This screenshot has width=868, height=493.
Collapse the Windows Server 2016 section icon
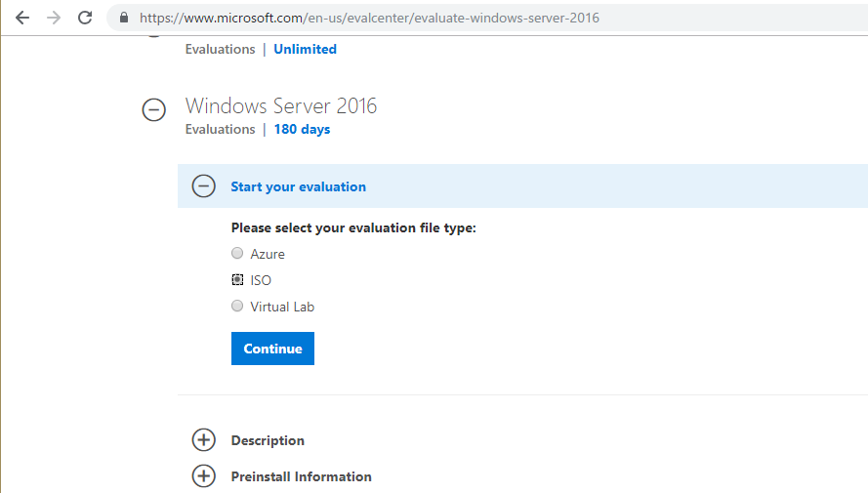click(154, 110)
